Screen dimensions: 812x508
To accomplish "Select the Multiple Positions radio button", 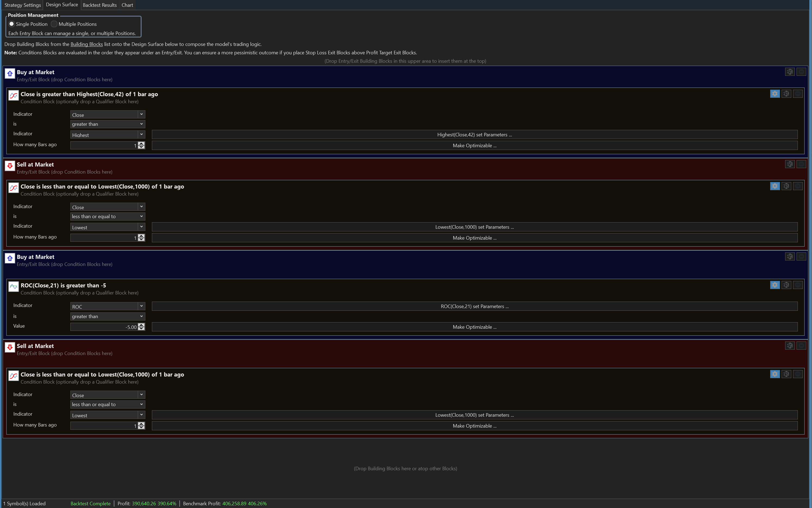I will tap(54, 24).
